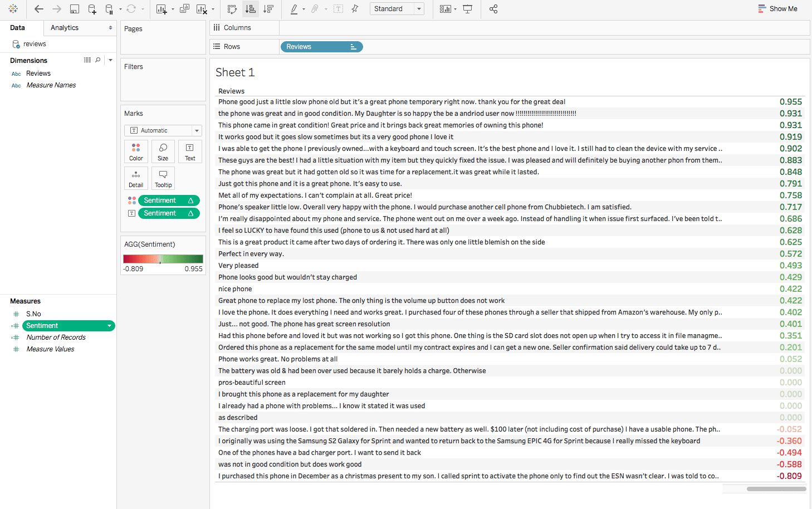Image resolution: width=812 pixels, height=509 pixels.
Task: Click the Columns shelf label
Action: (x=237, y=28)
